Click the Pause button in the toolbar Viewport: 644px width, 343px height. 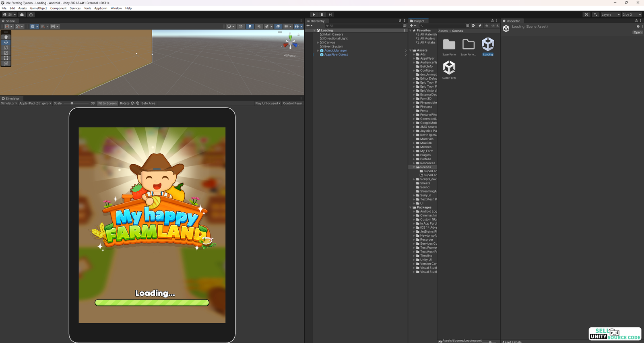coord(322,14)
